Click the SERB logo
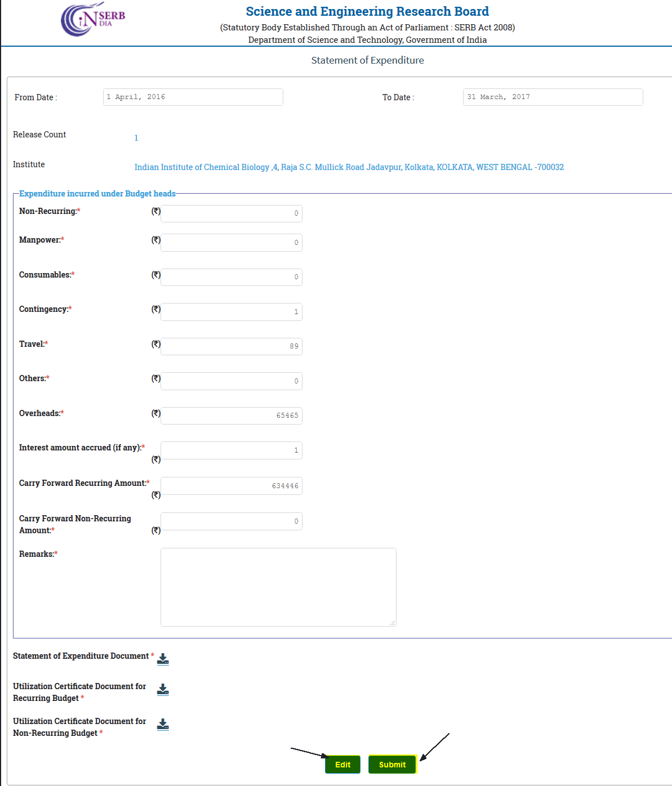 coord(93,20)
